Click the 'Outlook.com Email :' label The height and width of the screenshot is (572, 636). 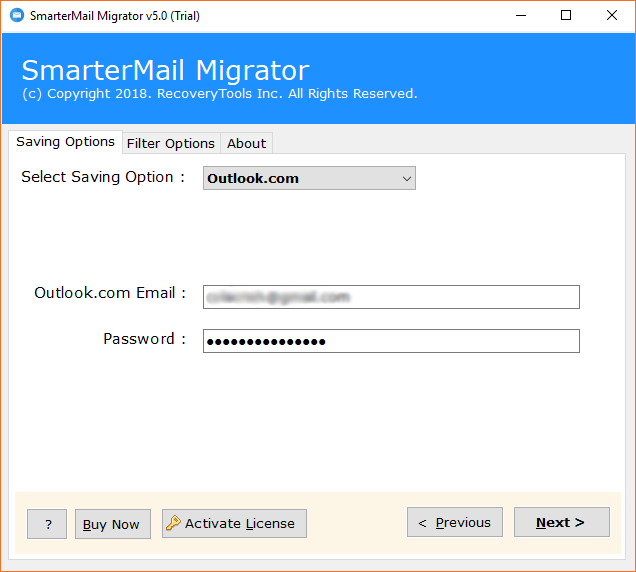pyautogui.click(x=110, y=293)
